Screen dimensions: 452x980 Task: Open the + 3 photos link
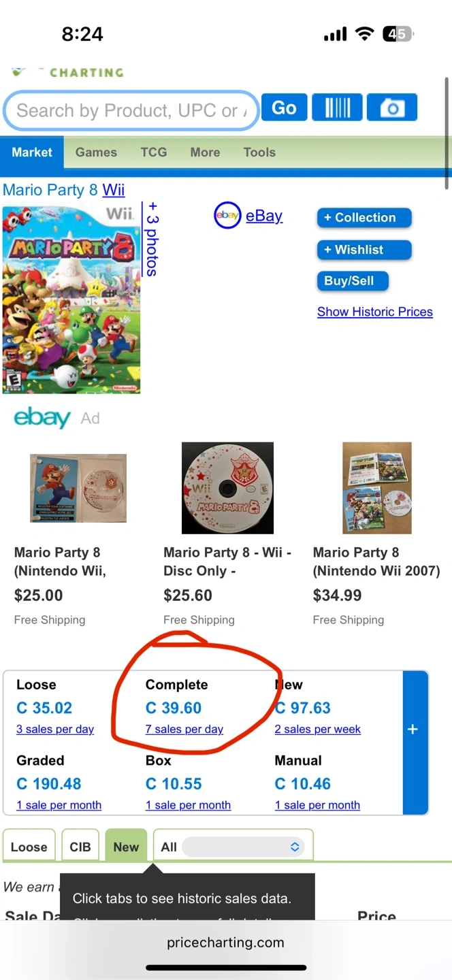152,238
